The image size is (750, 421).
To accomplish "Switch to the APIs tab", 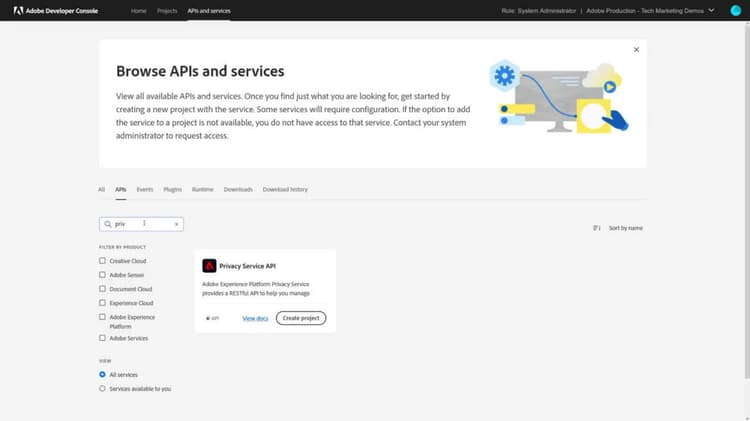I will tap(121, 189).
